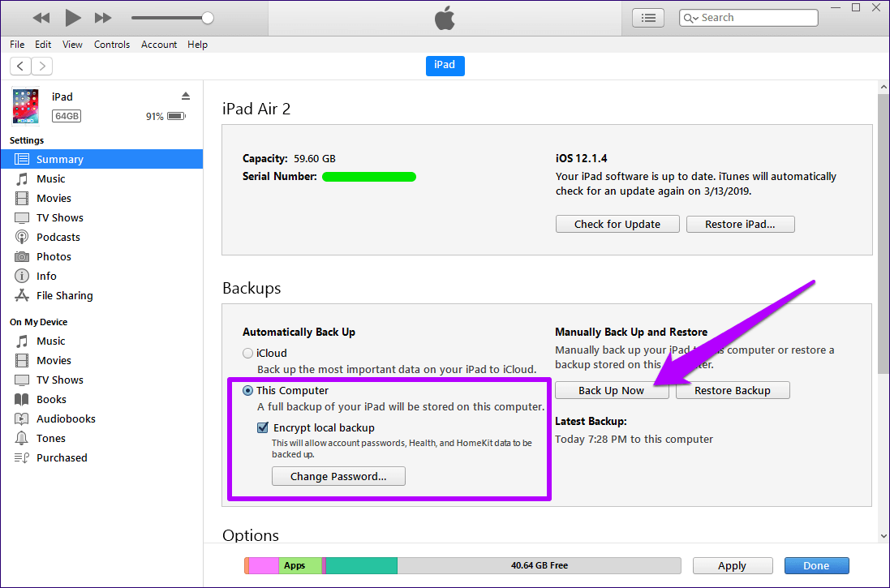Click the File Sharing icon
Viewport: 890px width, 588px height.
22,295
